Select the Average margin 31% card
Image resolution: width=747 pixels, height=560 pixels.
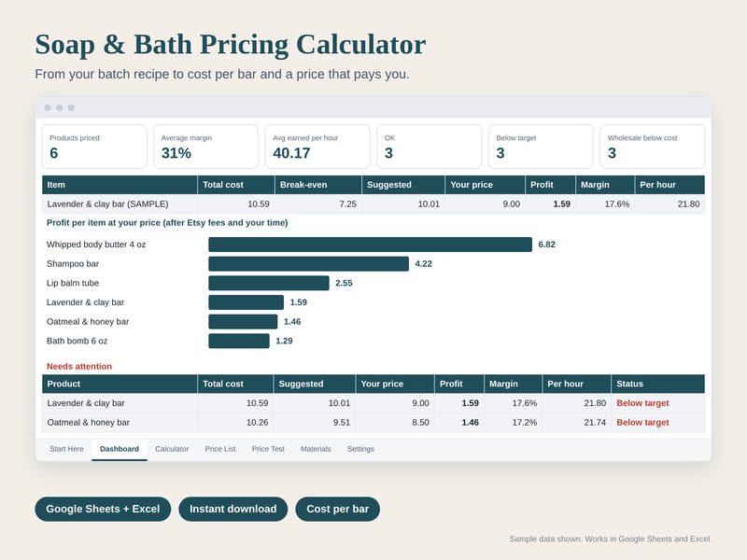tap(205, 147)
